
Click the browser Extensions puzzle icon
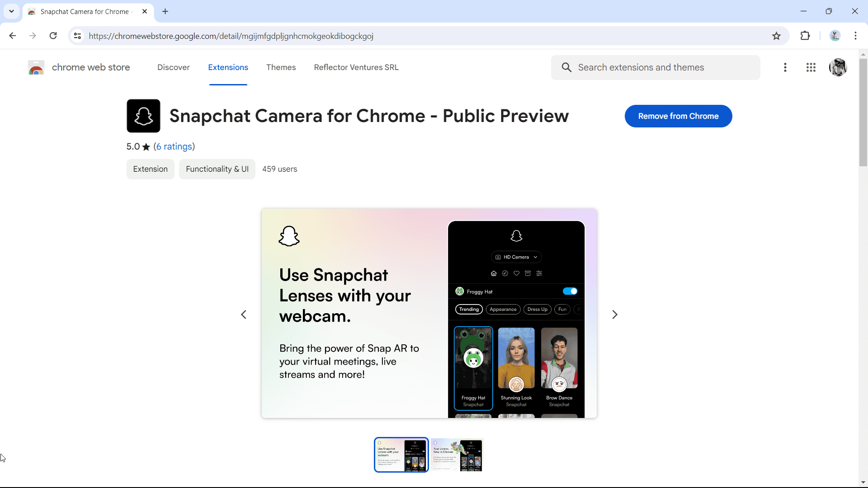click(x=806, y=36)
